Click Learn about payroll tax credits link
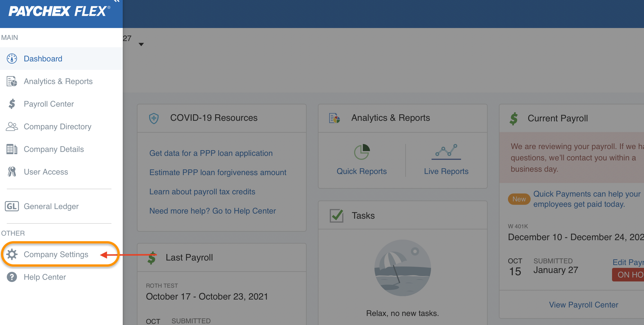 click(202, 191)
